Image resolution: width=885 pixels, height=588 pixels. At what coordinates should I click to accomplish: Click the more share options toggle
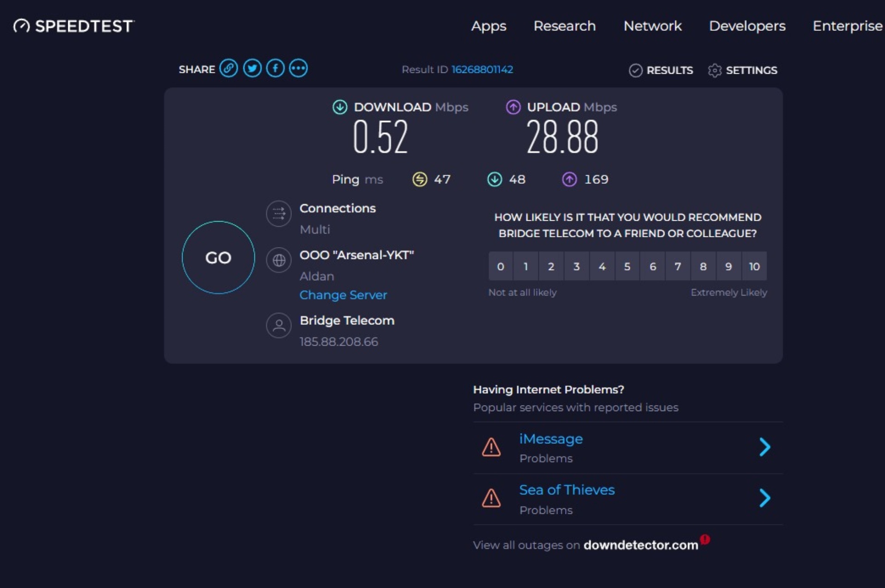[x=299, y=68]
